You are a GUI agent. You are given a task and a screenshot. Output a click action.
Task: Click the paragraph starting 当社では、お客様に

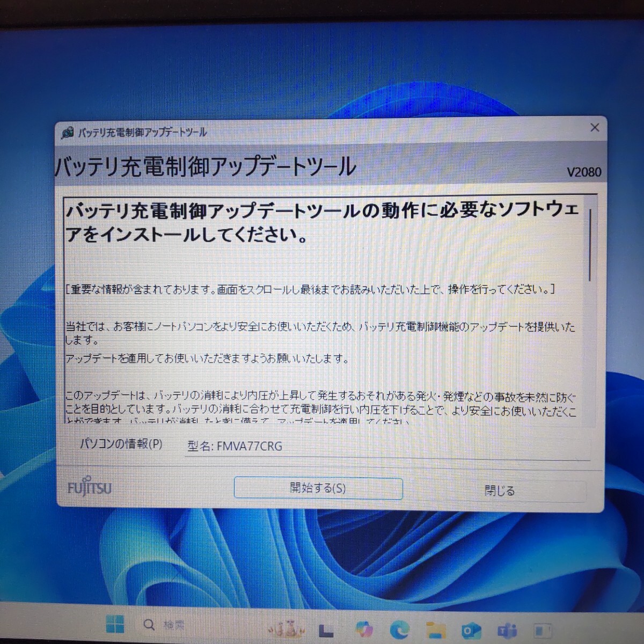coord(320,333)
